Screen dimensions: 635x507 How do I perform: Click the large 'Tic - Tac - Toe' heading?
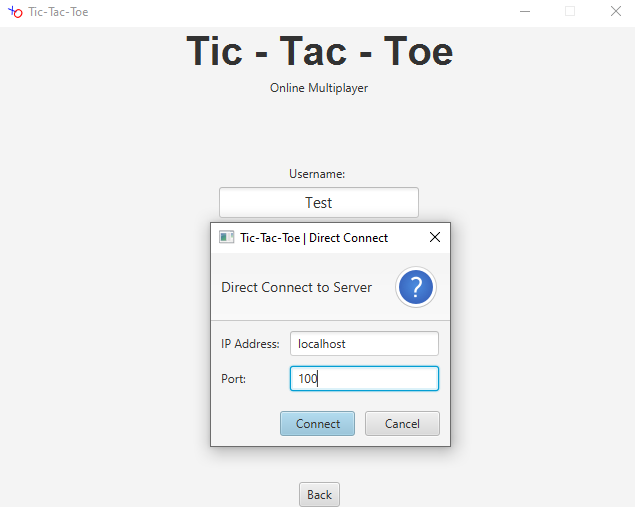click(319, 51)
